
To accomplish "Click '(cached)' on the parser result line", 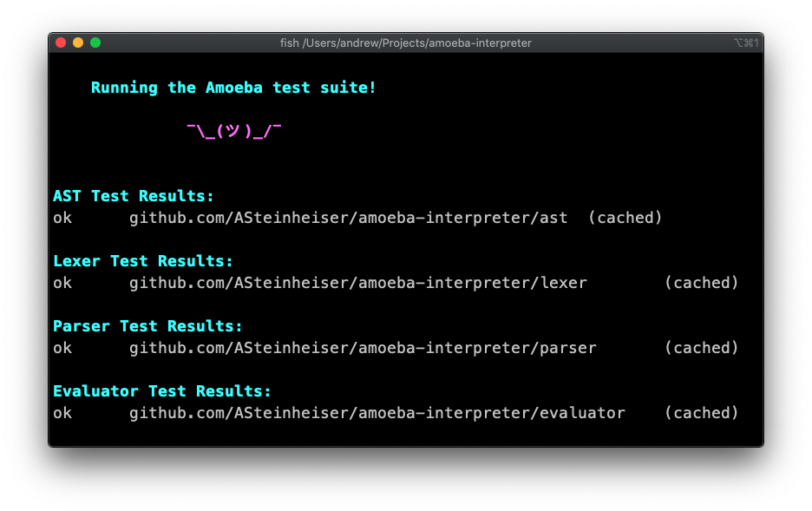I will point(701,348).
